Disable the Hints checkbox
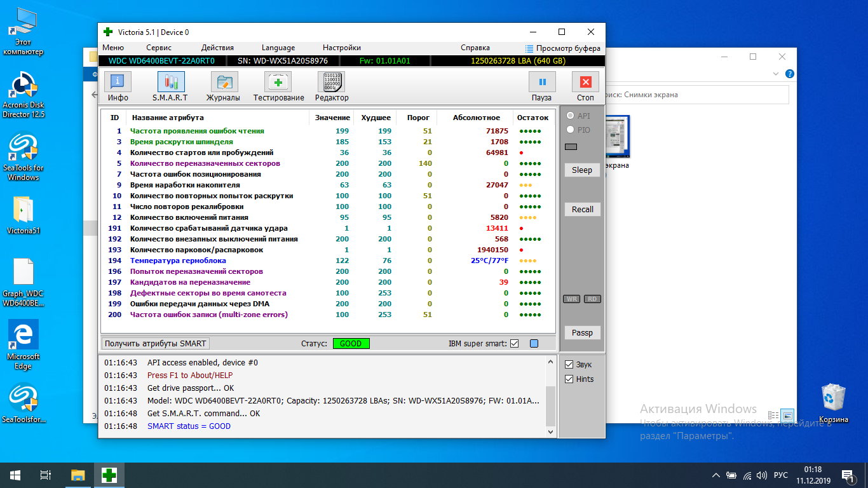 [x=569, y=379]
